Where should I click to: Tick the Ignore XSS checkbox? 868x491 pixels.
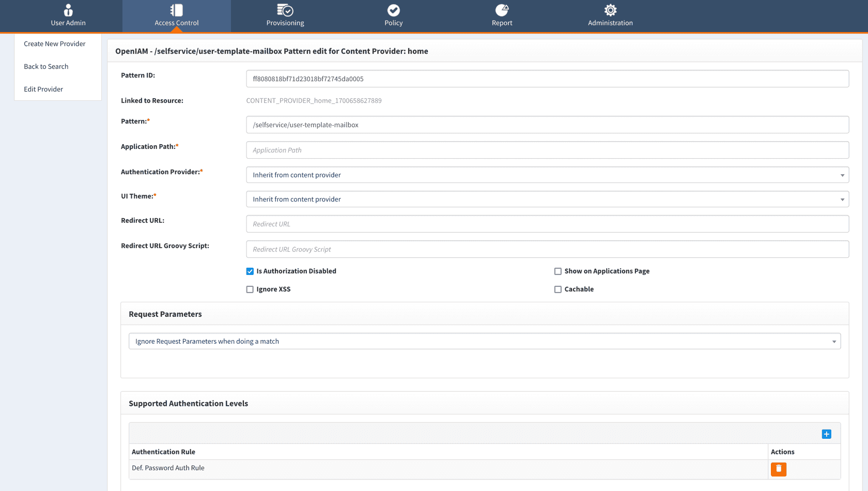tap(250, 289)
